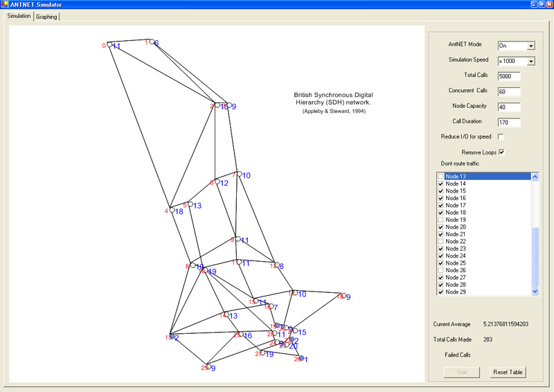The image size is (554, 392).
Task: Uncheck the Node 25 checkbox
Action: [440, 263]
